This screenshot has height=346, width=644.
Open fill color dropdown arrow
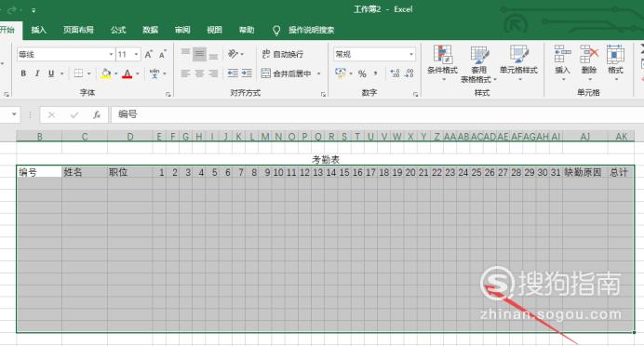[116, 73]
